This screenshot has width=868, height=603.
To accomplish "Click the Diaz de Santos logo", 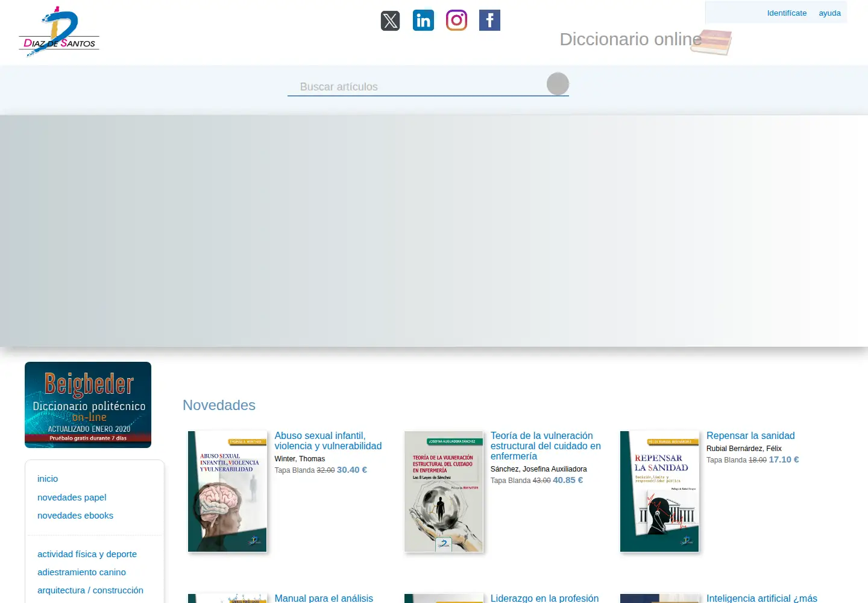I will point(59,31).
